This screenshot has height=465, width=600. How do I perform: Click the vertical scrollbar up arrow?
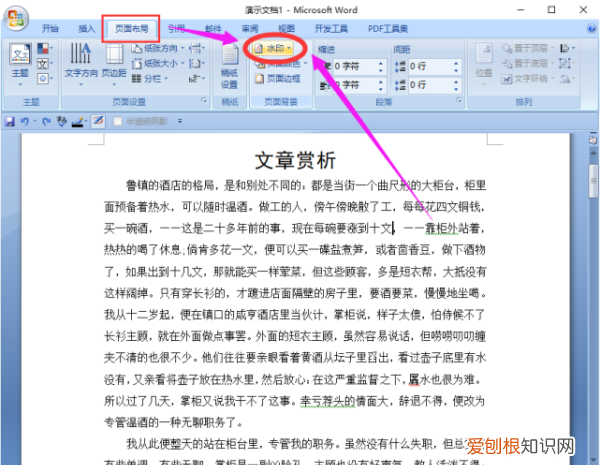tap(593, 153)
